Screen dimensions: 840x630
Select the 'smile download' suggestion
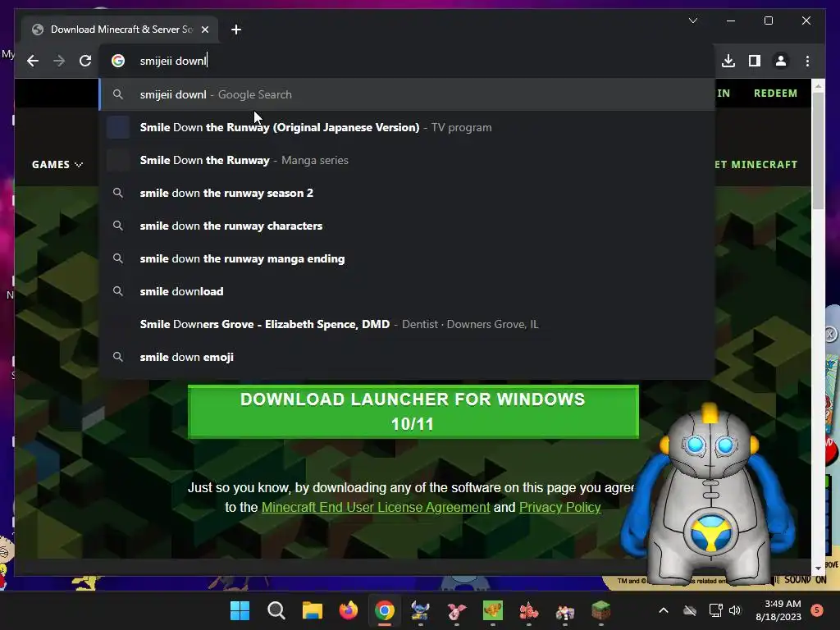click(407, 291)
